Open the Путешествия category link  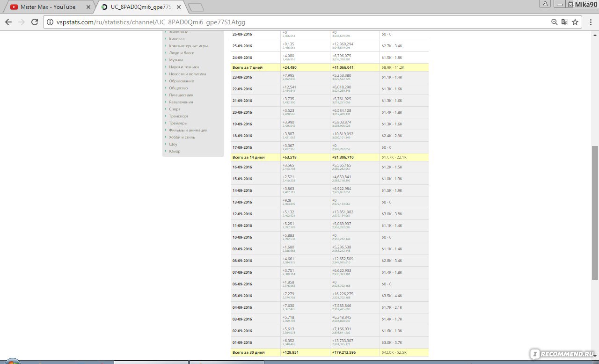pos(181,95)
